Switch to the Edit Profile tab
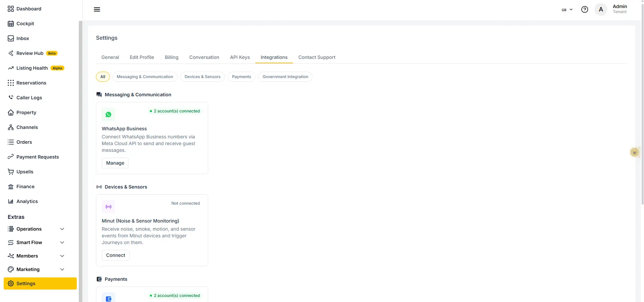Screen dimensions: 644x302 pos(142,57)
